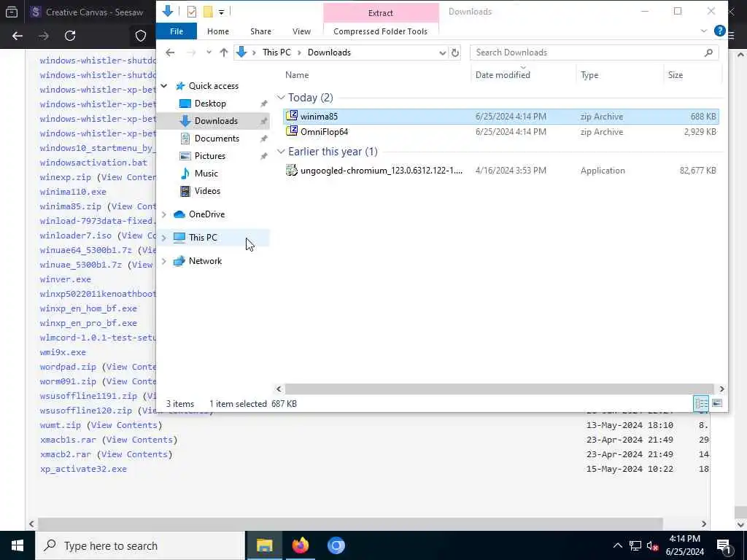Open Desktop in navigation pane
Viewport: 747px width, 560px height.
pyautogui.click(x=210, y=104)
